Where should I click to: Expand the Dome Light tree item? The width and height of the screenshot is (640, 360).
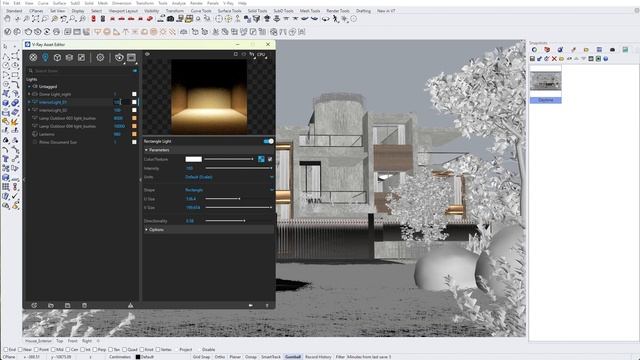click(x=29, y=94)
